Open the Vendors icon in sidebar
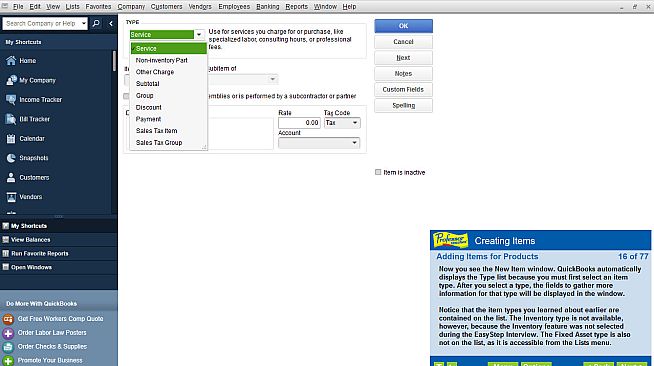This screenshot has height=366, width=654. point(11,197)
